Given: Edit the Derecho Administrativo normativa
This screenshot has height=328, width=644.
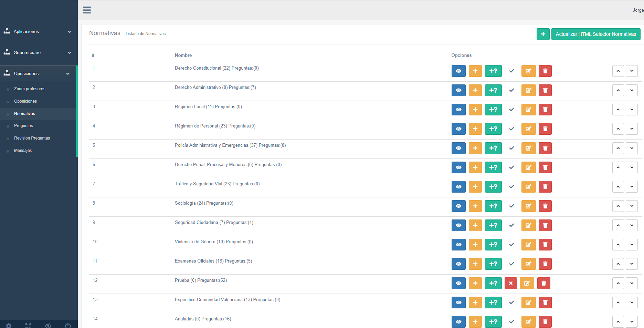Looking at the screenshot, I should pos(528,90).
